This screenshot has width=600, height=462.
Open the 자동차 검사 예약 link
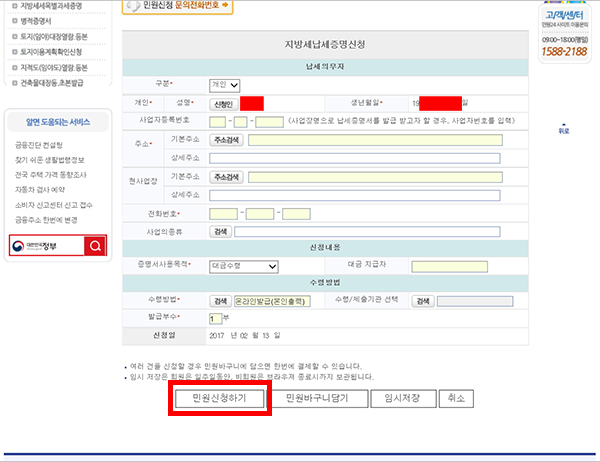[40, 190]
